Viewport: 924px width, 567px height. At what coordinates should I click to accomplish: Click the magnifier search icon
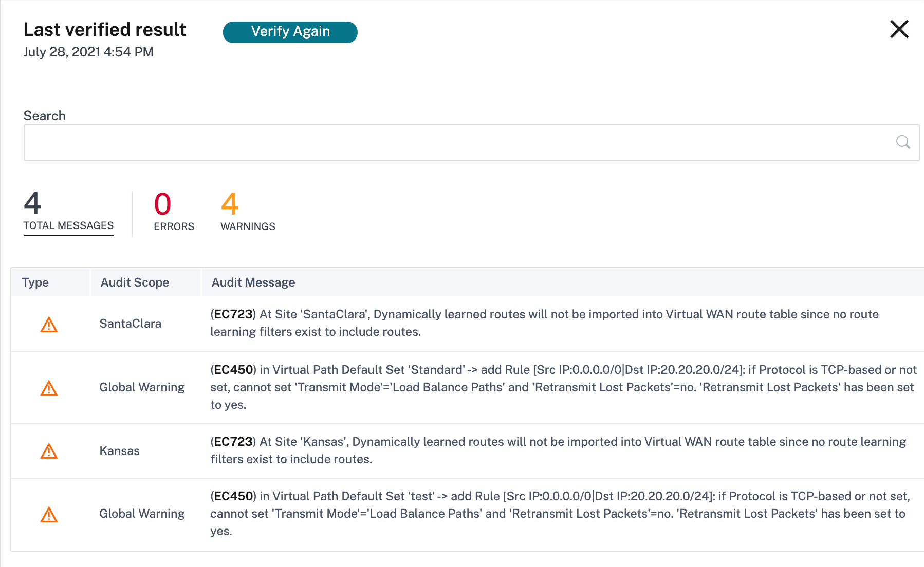coord(903,142)
